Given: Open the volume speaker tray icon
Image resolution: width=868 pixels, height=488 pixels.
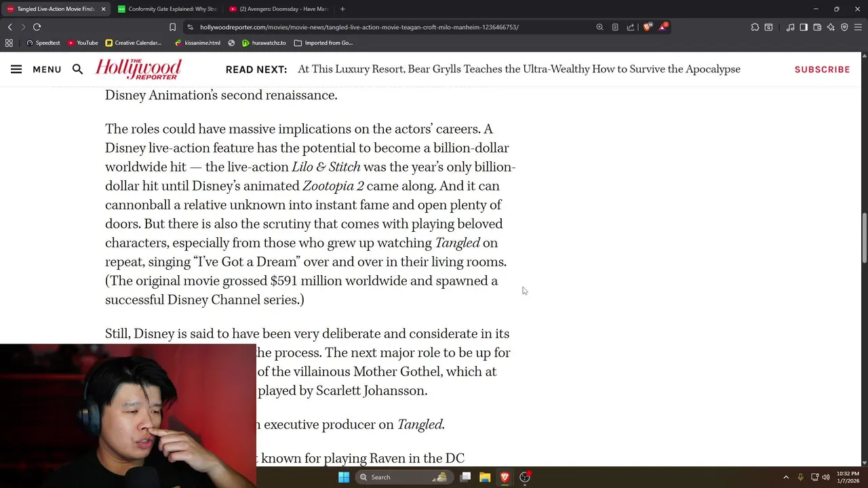Looking at the screenshot, I should click(x=826, y=477).
